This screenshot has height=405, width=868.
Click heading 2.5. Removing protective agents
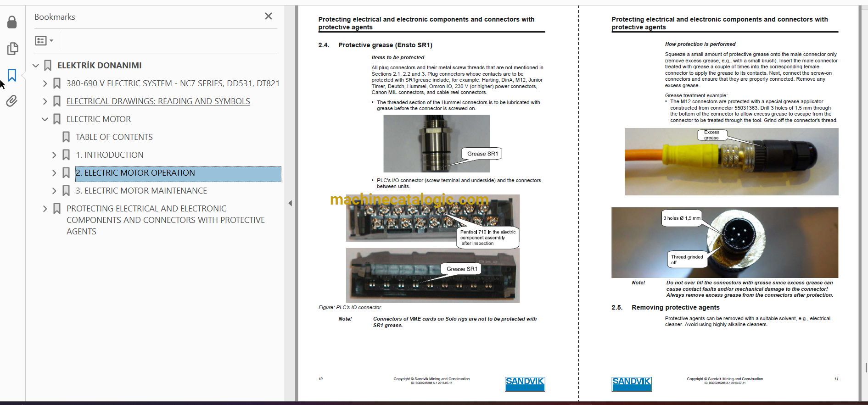click(666, 307)
